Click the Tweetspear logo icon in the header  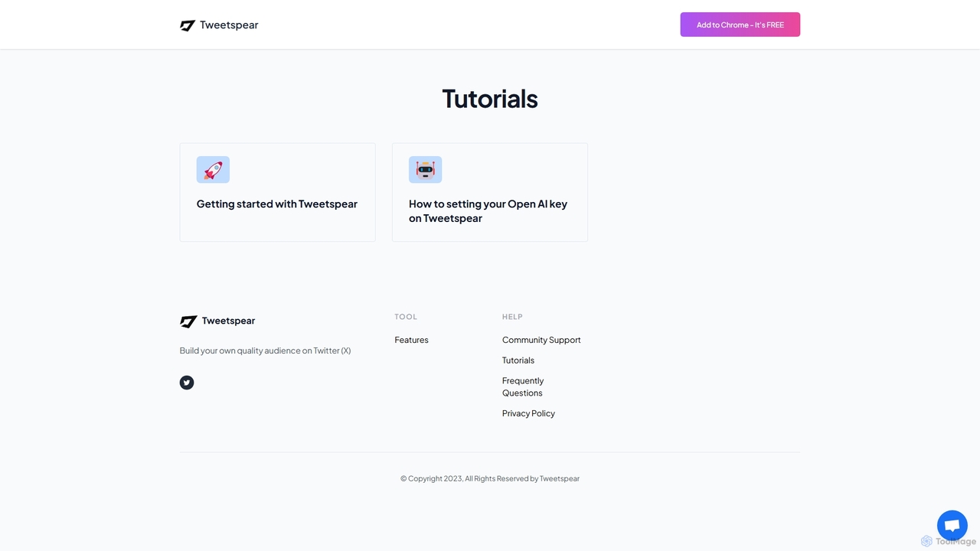pos(188,25)
